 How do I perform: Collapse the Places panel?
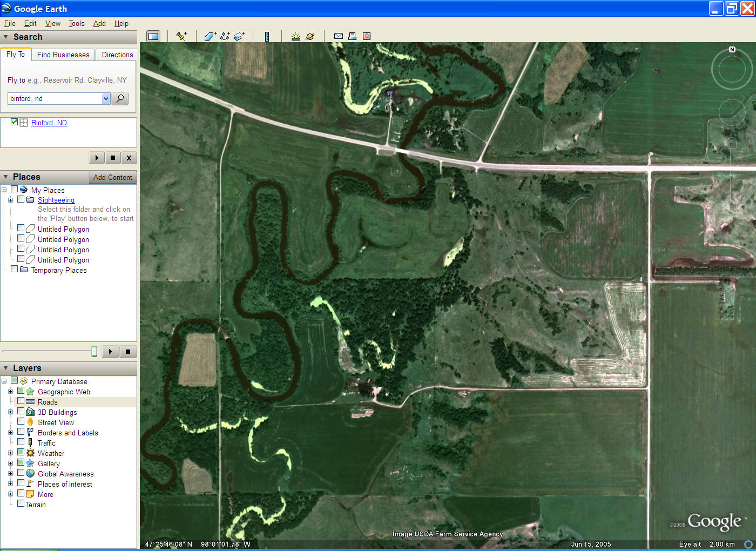point(6,177)
